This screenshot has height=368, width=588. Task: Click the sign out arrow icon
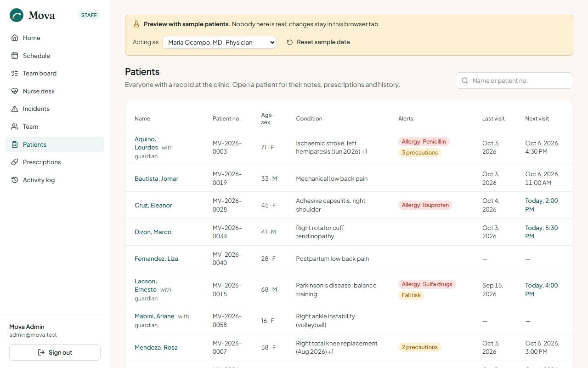[x=41, y=352]
